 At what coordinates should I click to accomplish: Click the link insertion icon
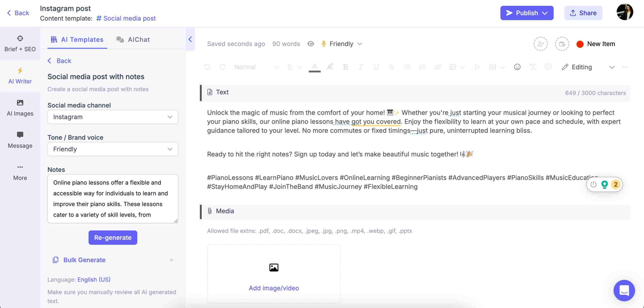[437, 67]
